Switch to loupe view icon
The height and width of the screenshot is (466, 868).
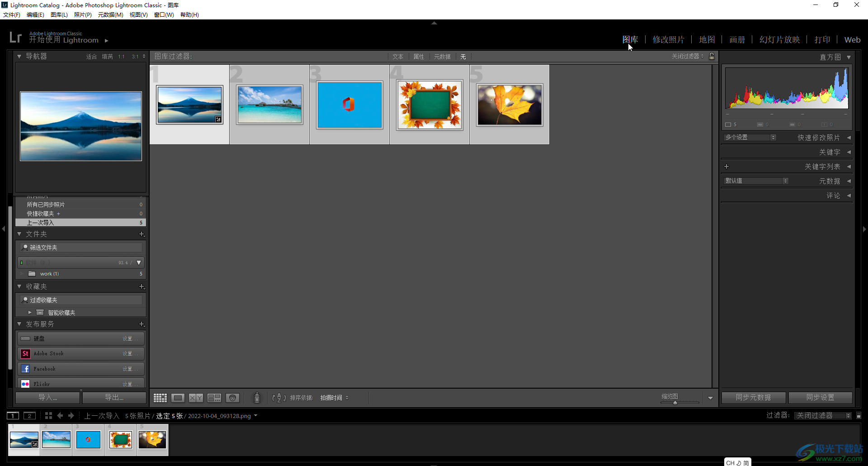[178, 398]
